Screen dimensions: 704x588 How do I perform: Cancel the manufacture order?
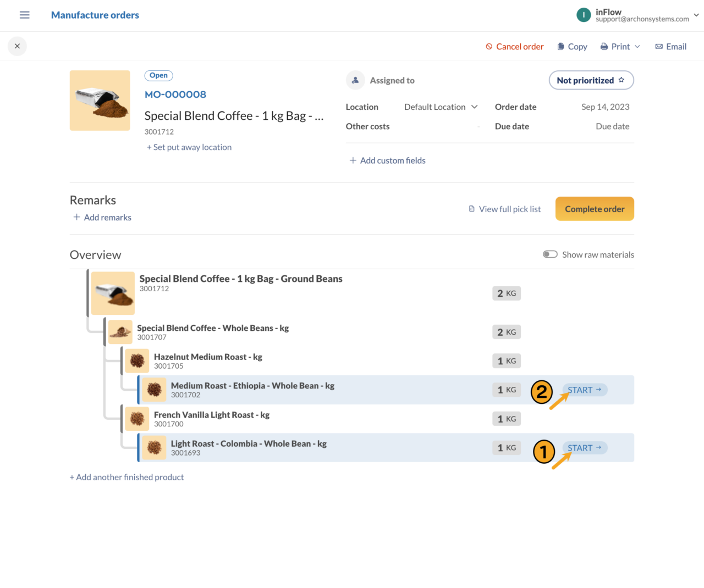coord(514,46)
